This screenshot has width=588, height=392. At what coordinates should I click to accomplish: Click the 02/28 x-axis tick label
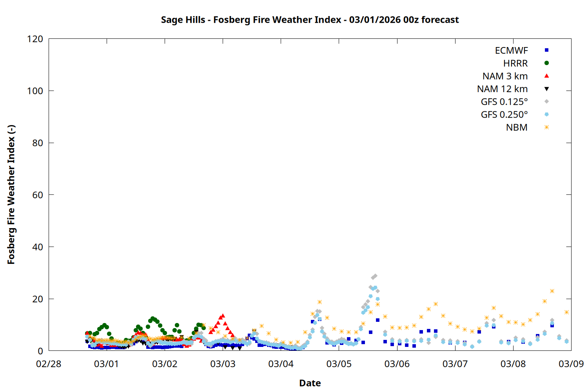49,364
